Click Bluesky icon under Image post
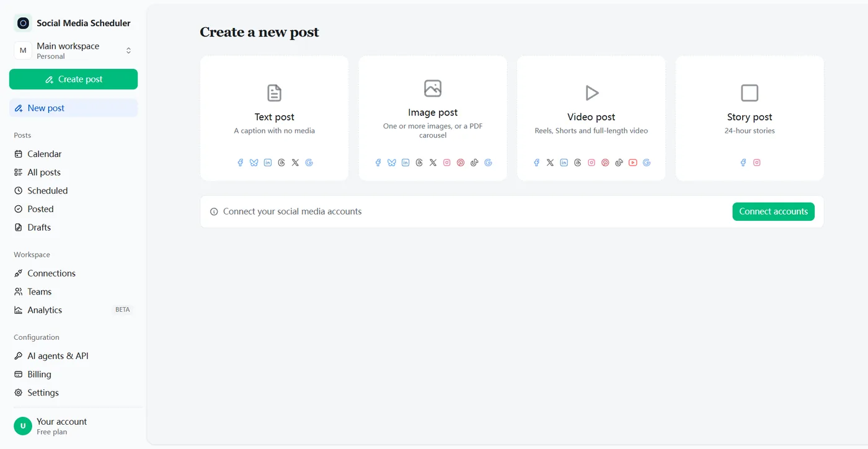This screenshot has width=868, height=449. [391, 162]
